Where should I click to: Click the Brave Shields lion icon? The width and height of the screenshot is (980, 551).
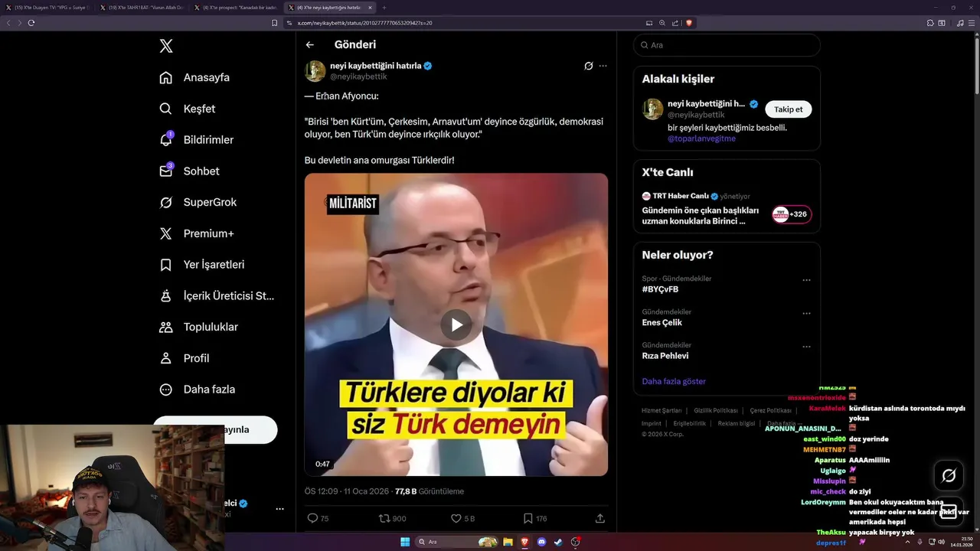[x=688, y=23]
